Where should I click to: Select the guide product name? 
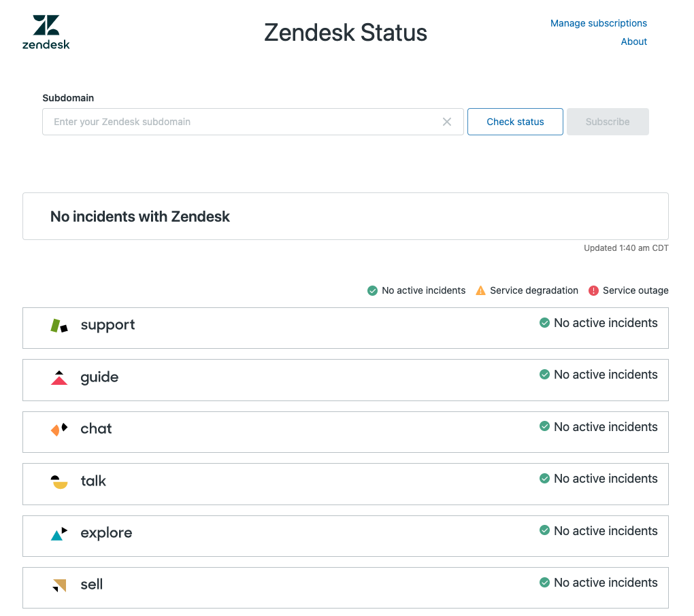[x=99, y=377]
